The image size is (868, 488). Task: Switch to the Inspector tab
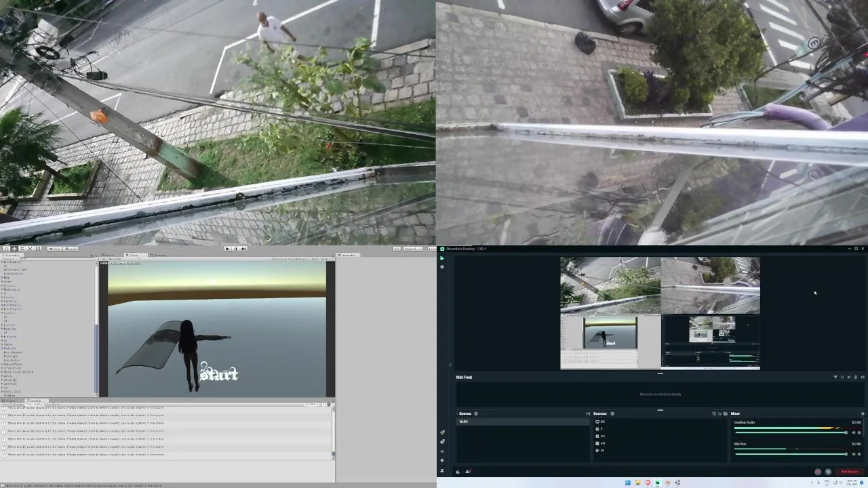tap(348, 255)
